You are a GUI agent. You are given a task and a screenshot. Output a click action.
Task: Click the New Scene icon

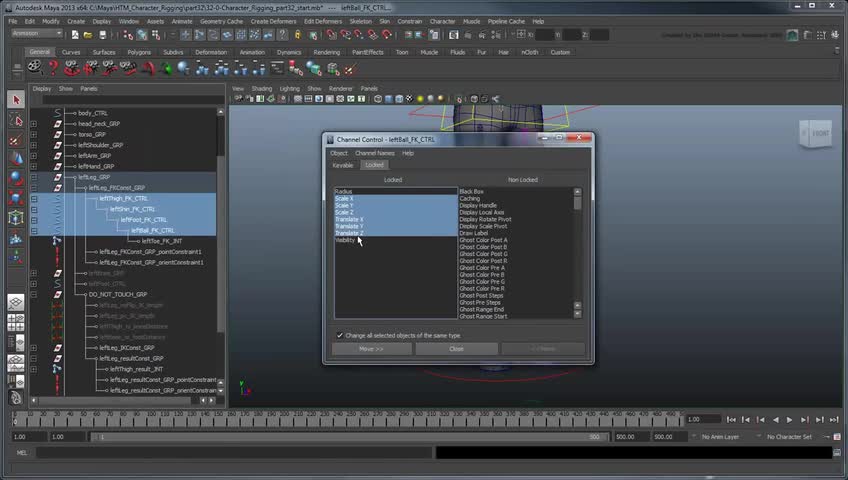(x=75, y=35)
